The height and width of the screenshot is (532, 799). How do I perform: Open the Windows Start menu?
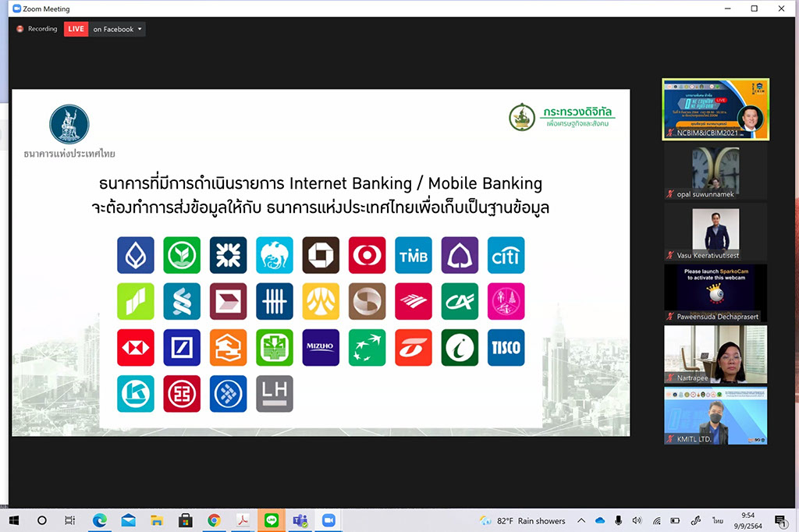[14, 520]
